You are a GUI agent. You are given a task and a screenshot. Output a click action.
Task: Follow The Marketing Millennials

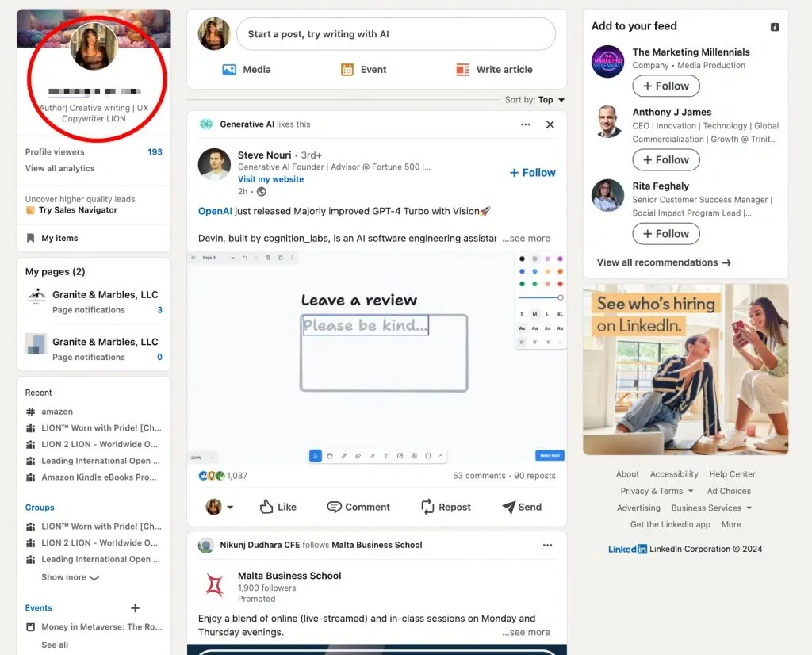coord(666,86)
